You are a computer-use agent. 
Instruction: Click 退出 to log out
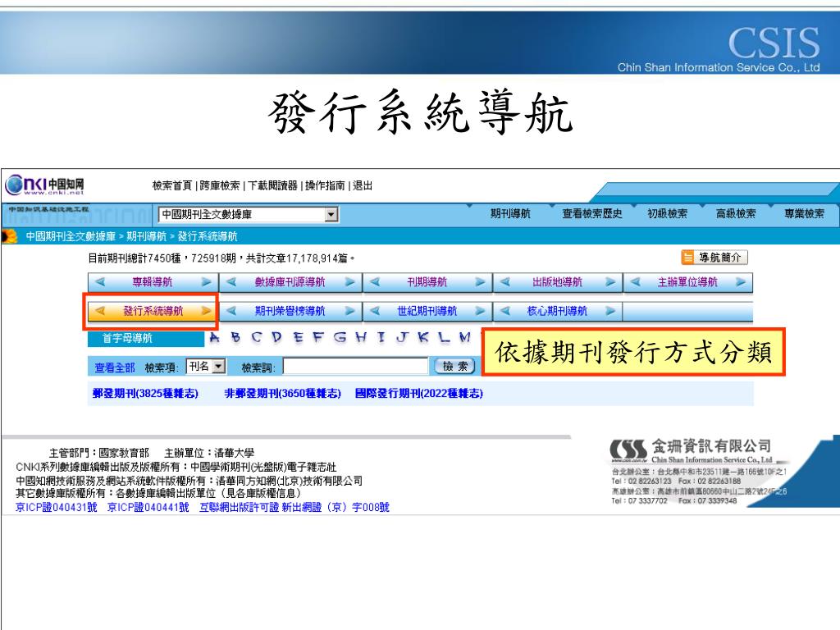(x=363, y=185)
